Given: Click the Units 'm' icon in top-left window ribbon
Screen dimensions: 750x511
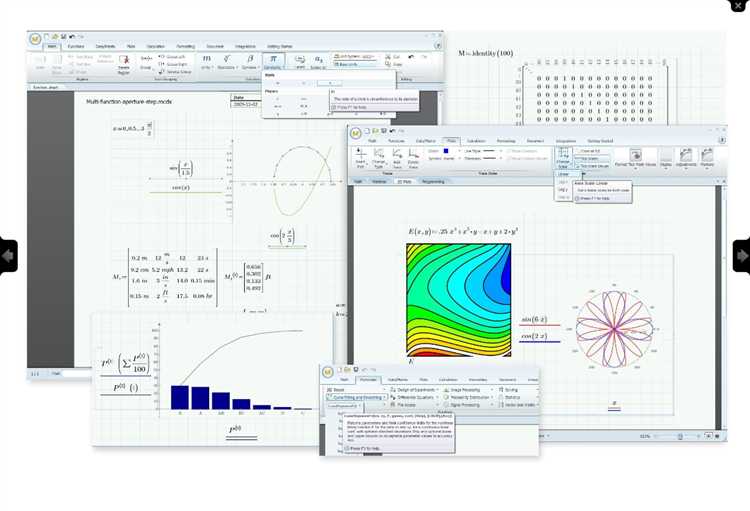Looking at the screenshot, I should tap(206, 61).
